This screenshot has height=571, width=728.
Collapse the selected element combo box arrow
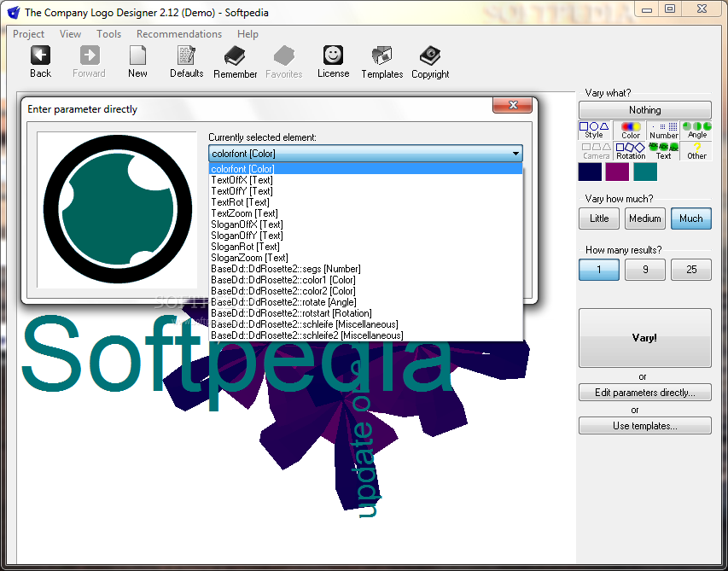(515, 153)
